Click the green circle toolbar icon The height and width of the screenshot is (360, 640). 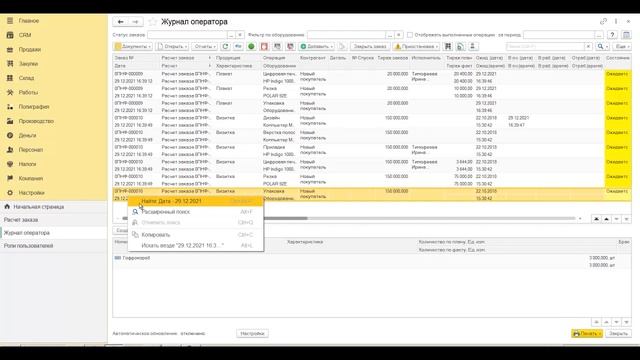pos(251,47)
